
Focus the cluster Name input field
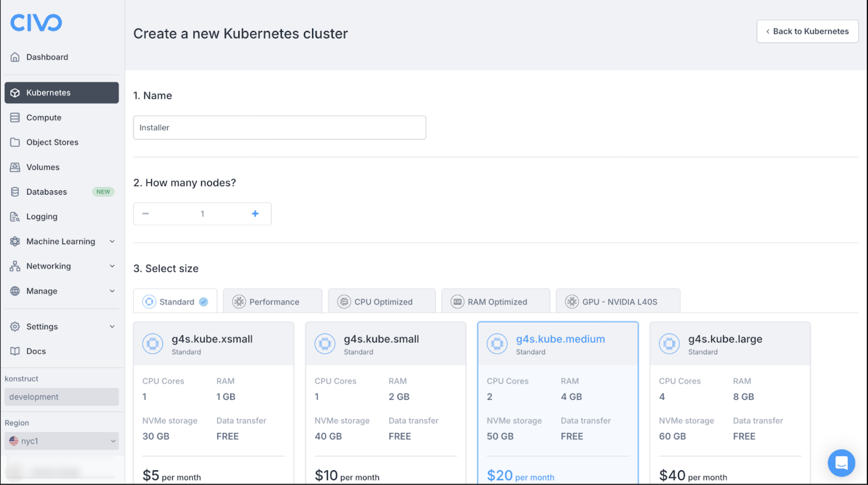pos(279,128)
